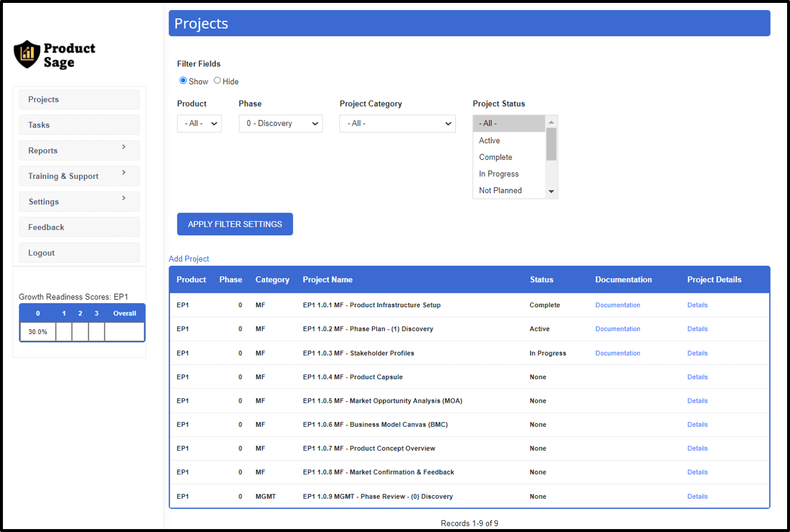Click the Projects page title banner

click(469, 23)
